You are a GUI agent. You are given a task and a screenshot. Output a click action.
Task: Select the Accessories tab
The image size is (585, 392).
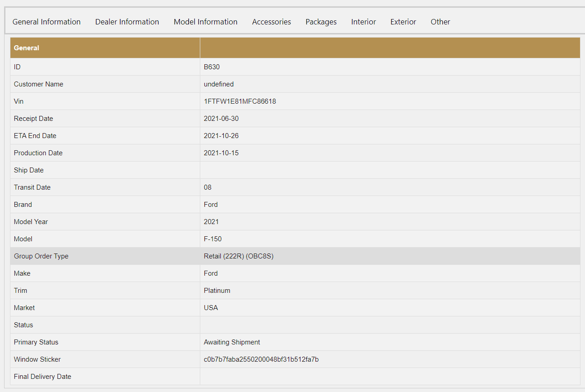pyautogui.click(x=271, y=22)
